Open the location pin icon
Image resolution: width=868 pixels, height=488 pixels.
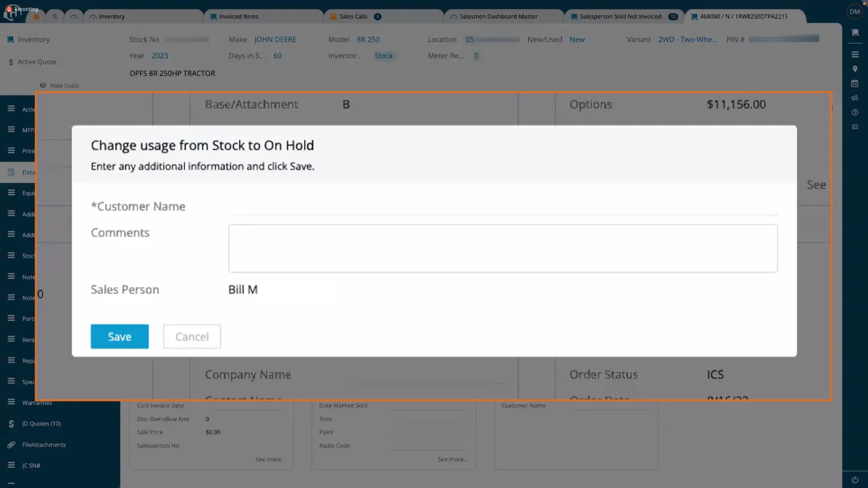855,69
